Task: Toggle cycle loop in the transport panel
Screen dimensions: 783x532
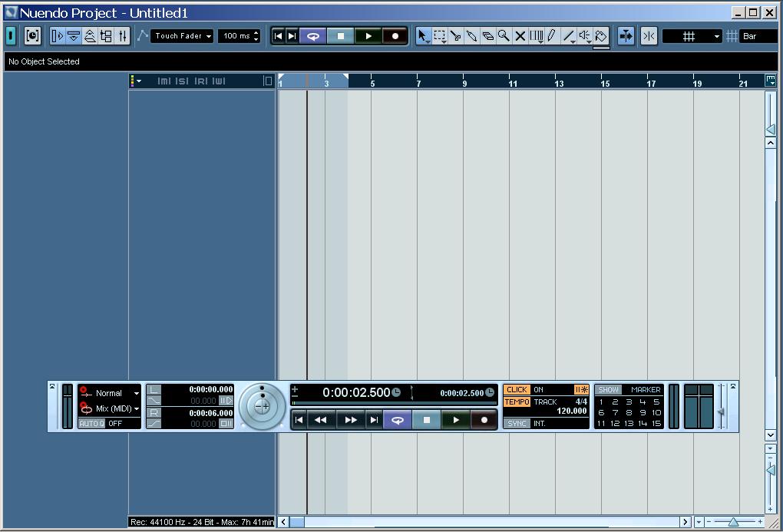Action: (398, 420)
